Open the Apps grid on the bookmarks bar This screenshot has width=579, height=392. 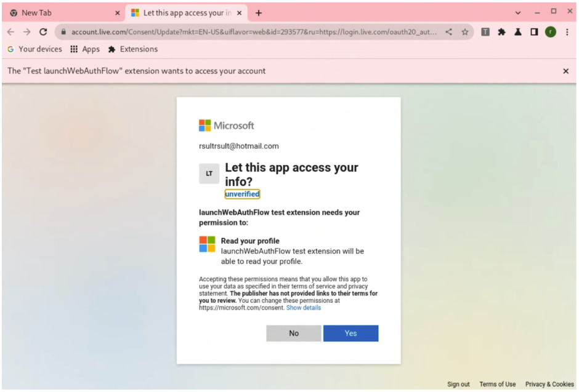75,49
